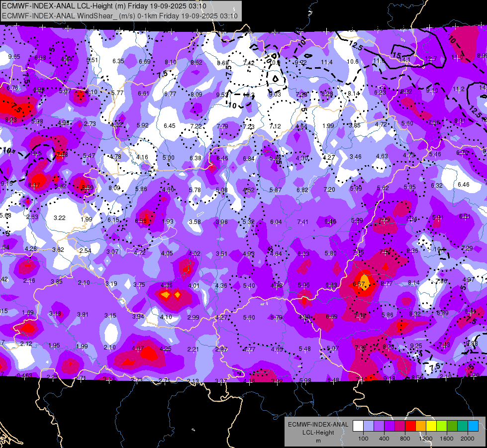Click the legend scale value 1200
Screen dimensions: 487x448
pyautogui.click(x=425, y=439)
